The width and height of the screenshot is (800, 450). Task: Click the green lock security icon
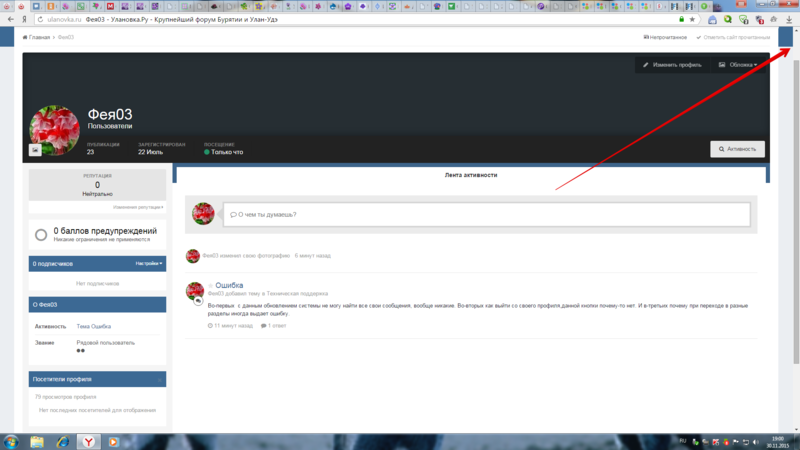(682, 19)
